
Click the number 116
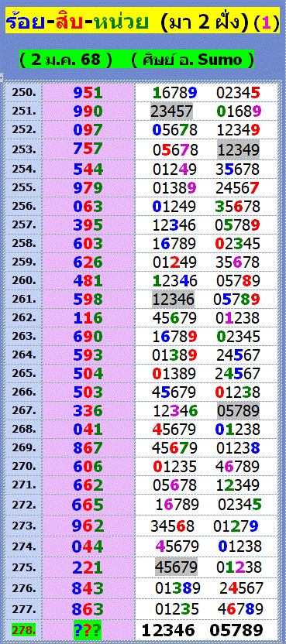pos(88,318)
